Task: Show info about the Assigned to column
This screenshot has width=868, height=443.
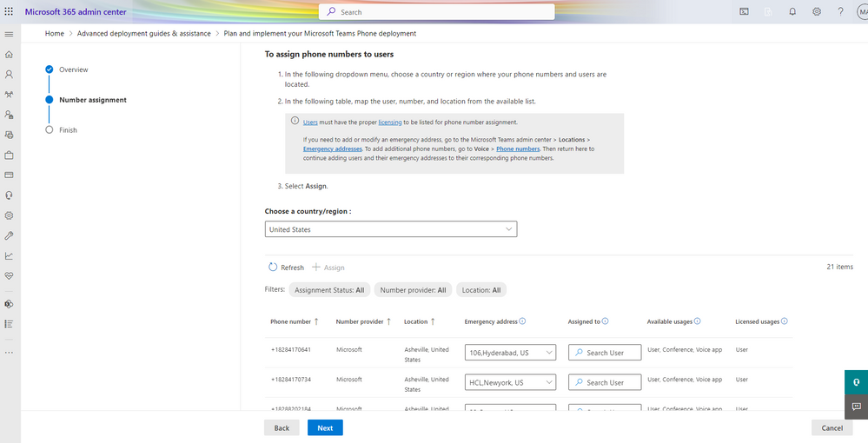Action: pyautogui.click(x=605, y=321)
